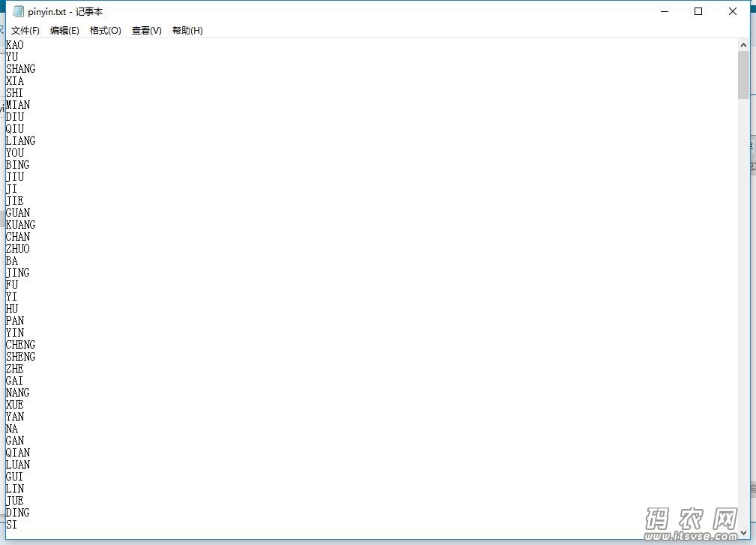Place cursor on the line YU
Image resolution: width=756 pixels, height=545 pixels.
tap(11, 57)
